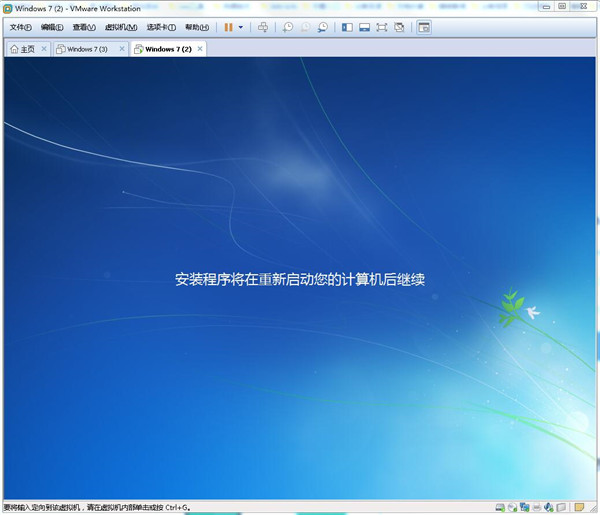Click the CD/DVD drive status icon
The height and width of the screenshot is (515, 600).
click(512, 507)
